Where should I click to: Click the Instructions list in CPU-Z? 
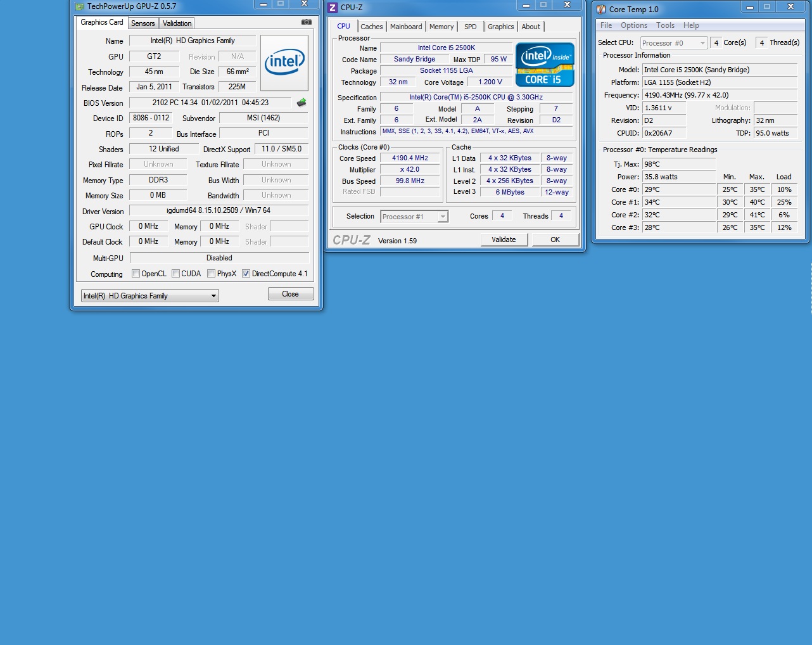pos(476,131)
